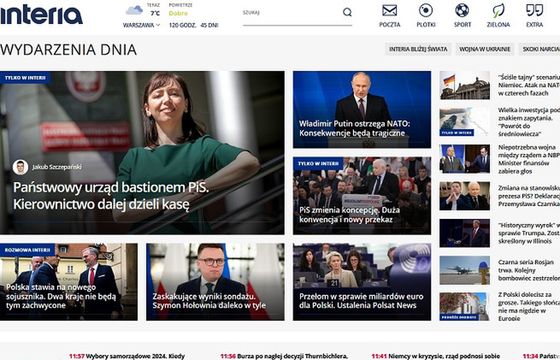560x360 pixels.
Task: Read "Historyczny wyrok" w sprawie Trumpa
Action: tap(529, 233)
